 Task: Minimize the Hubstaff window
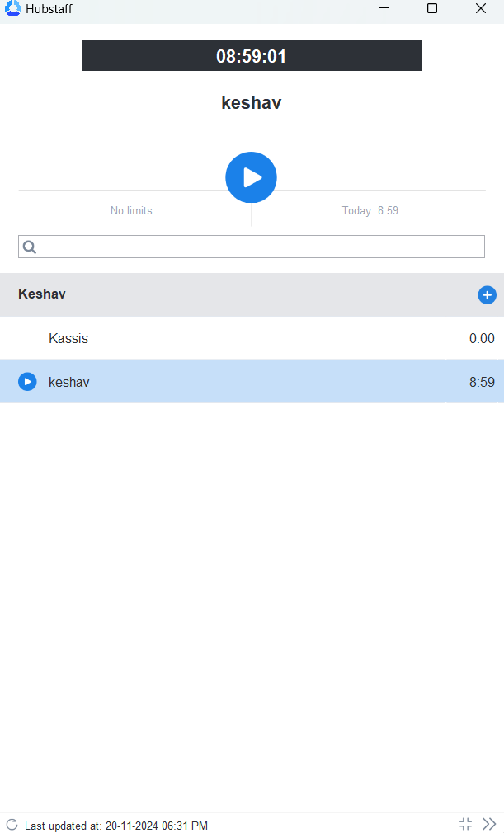click(x=384, y=8)
